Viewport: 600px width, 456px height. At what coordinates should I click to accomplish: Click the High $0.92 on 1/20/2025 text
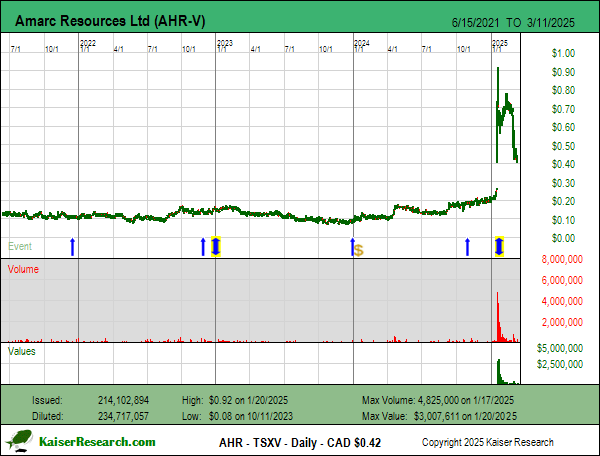point(235,401)
